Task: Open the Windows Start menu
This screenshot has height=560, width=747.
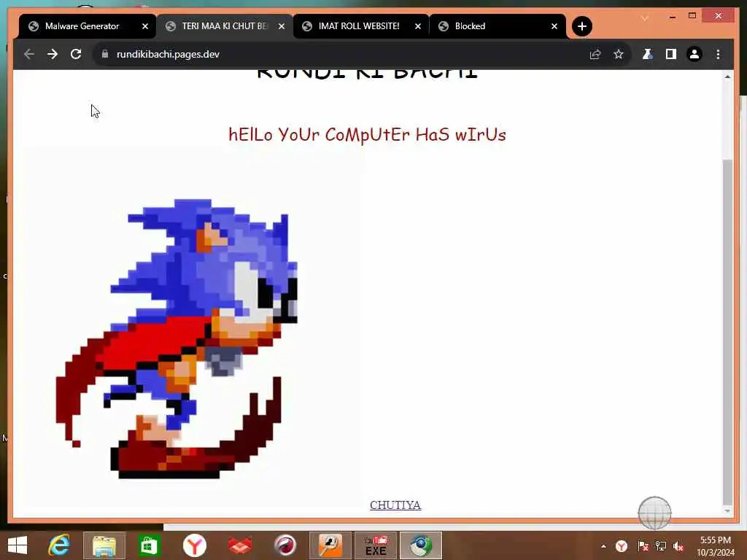Action: click(18, 545)
